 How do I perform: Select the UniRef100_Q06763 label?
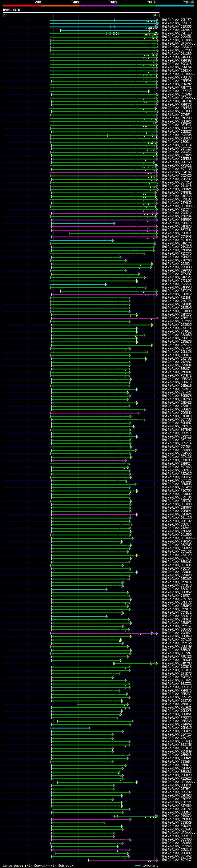coord(177,162)
